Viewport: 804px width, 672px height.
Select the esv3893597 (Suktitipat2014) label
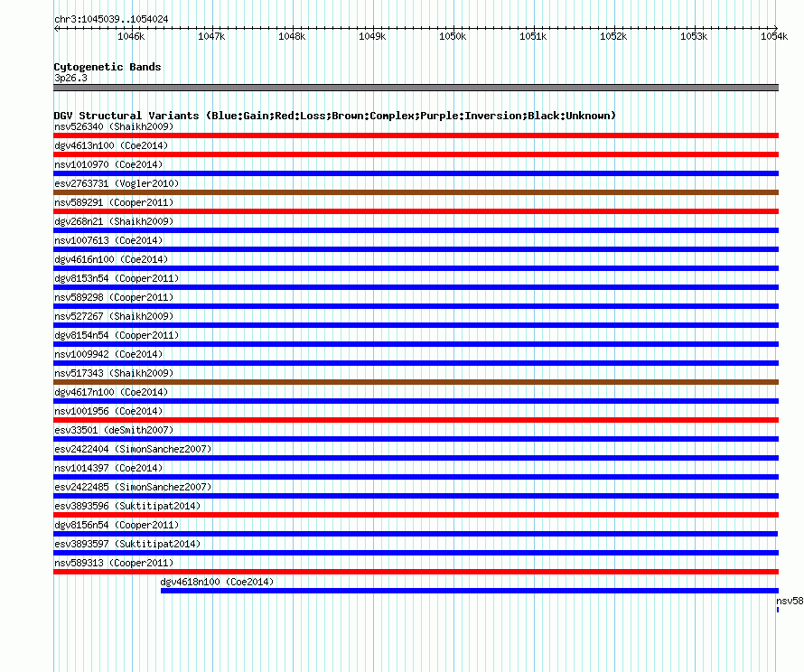(x=127, y=544)
